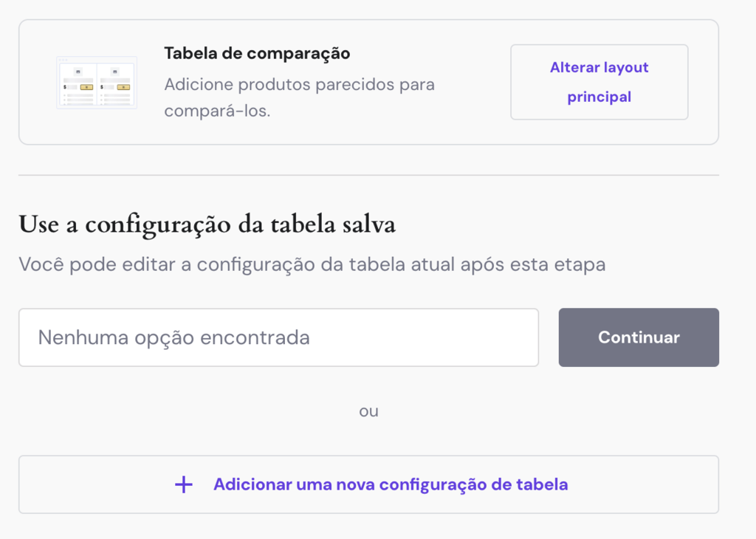Select the 'Use a configuração da tabela salva' title

tap(207, 224)
